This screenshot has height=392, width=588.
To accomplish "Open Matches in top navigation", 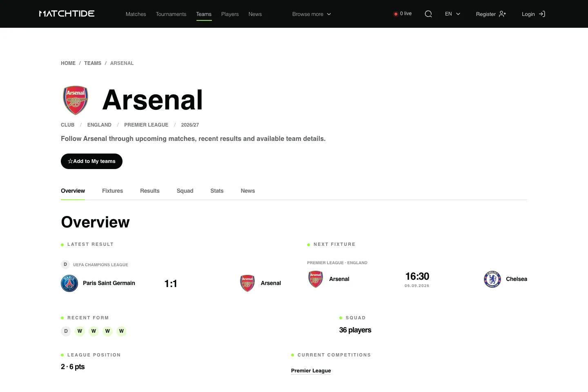I will 136,14.
